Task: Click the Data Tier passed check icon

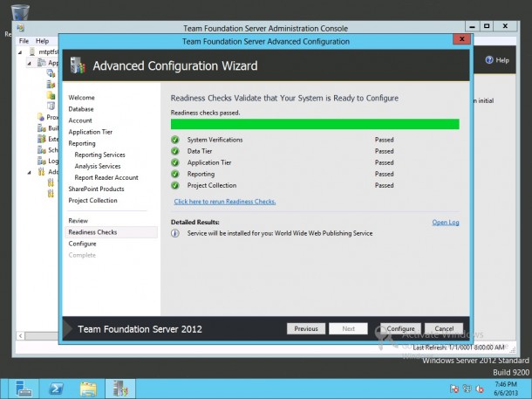Action: [174, 151]
